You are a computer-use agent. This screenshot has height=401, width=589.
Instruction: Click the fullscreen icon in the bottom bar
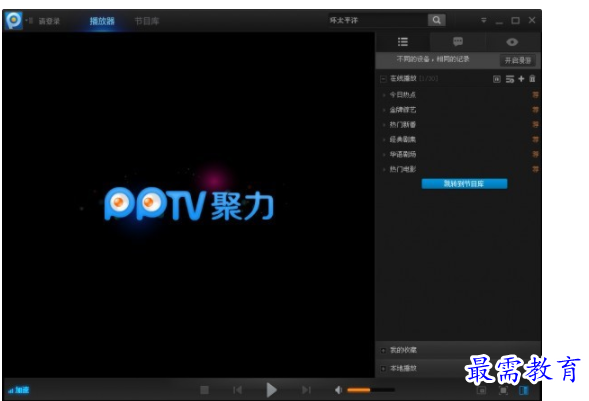tap(503, 390)
